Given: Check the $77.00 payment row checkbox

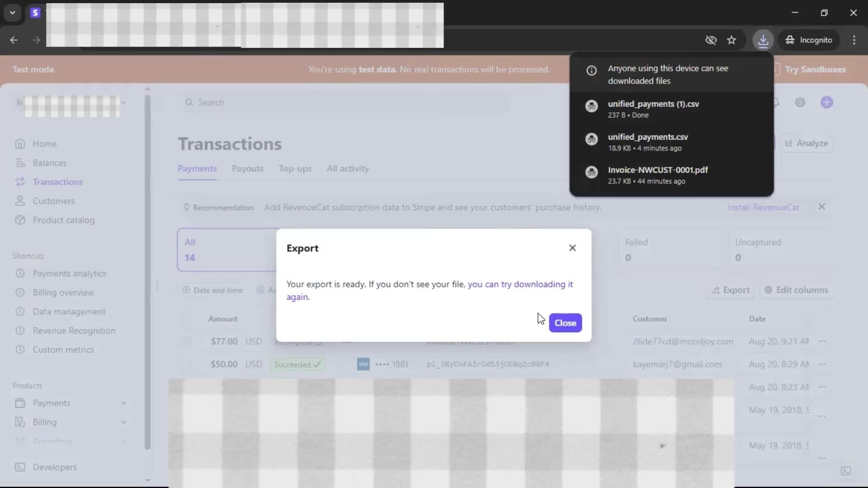Looking at the screenshot, I should 187,342.
